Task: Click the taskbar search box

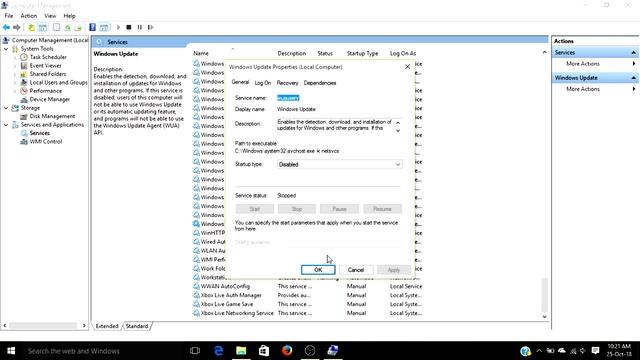Action: coord(104,351)
